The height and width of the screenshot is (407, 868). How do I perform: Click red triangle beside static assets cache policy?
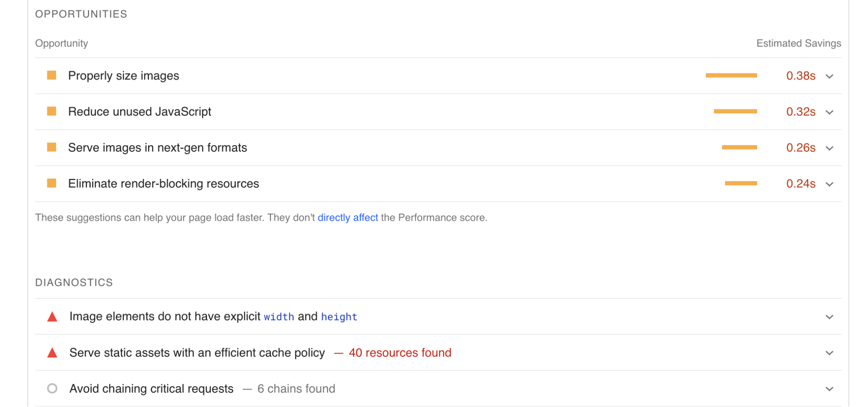click(x=52, y=353)
